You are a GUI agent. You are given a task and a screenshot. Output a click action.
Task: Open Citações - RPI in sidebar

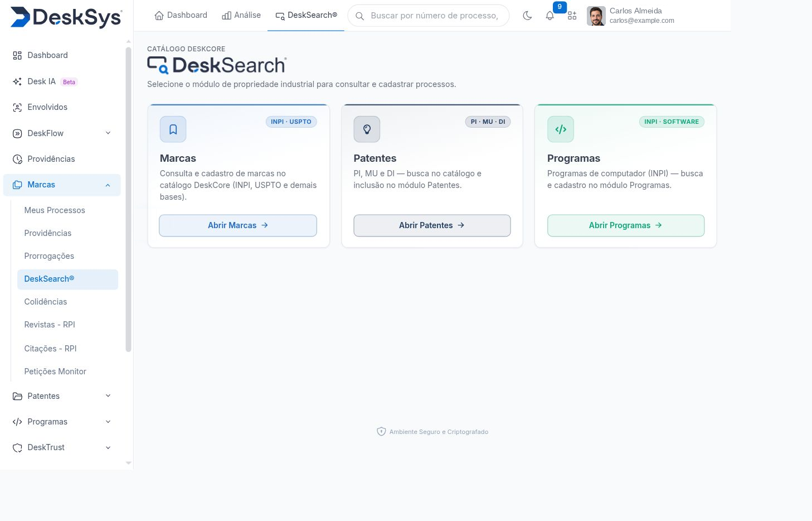(67, 349)
